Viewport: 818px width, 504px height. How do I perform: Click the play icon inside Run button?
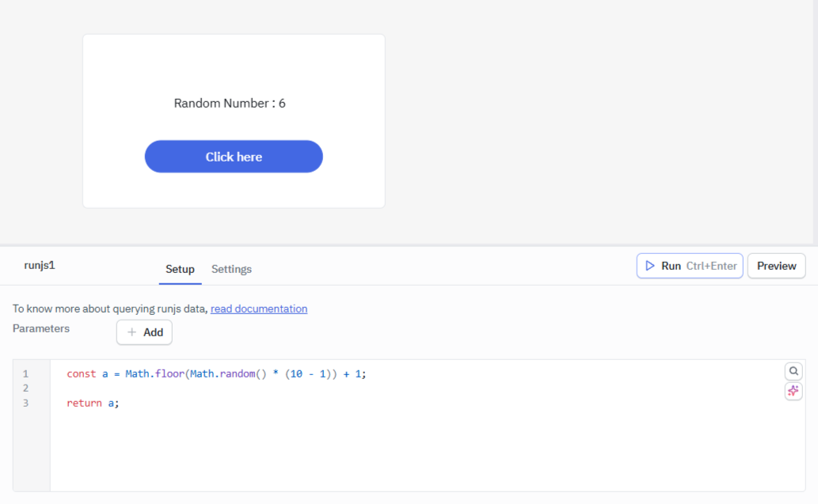(649, 266)
